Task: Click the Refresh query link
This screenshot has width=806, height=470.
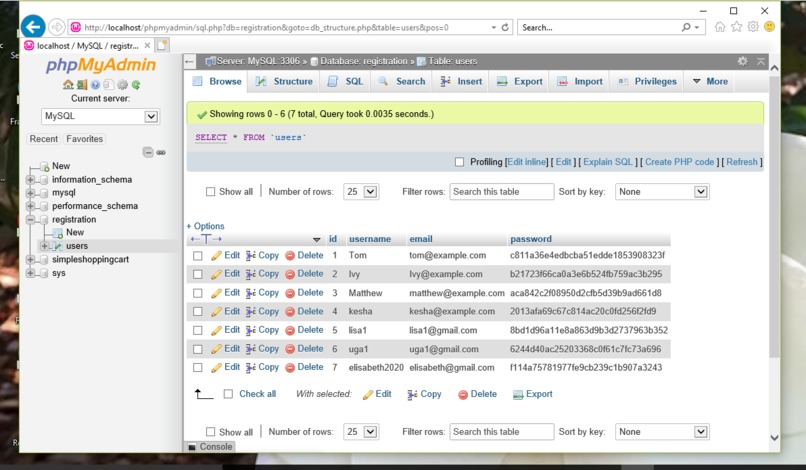Action: click(742, 162)
